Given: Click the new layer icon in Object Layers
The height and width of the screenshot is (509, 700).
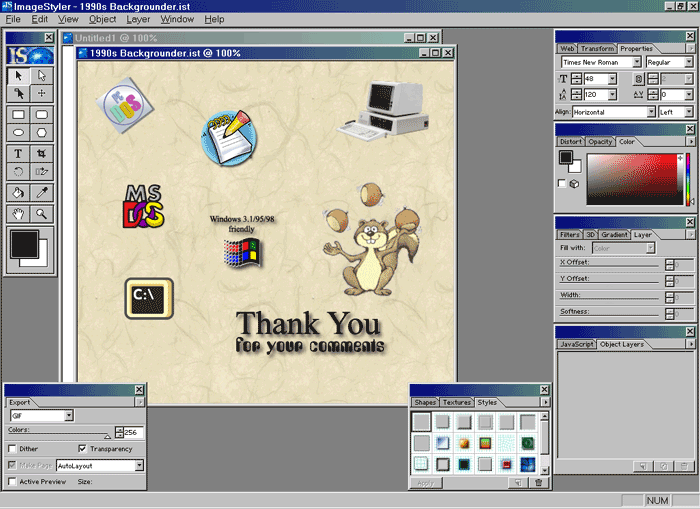Looking at the screenshot, I should [x=643, y=467].
